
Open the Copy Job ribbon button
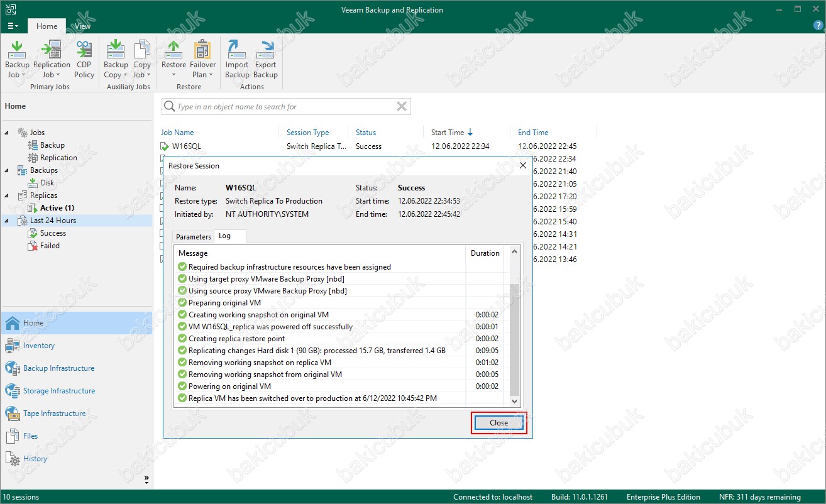(x=142, y=60)
